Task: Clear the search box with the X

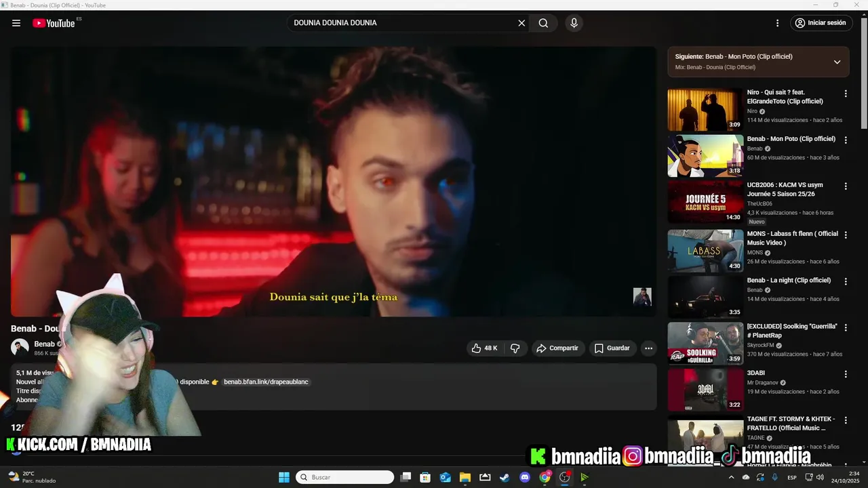Action: (x=521, y=23)
